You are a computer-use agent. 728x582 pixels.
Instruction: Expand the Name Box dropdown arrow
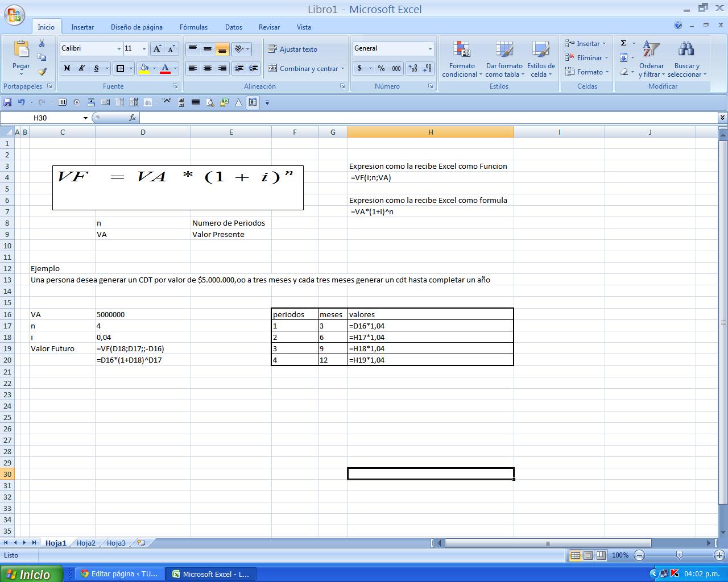coord(85,118)
